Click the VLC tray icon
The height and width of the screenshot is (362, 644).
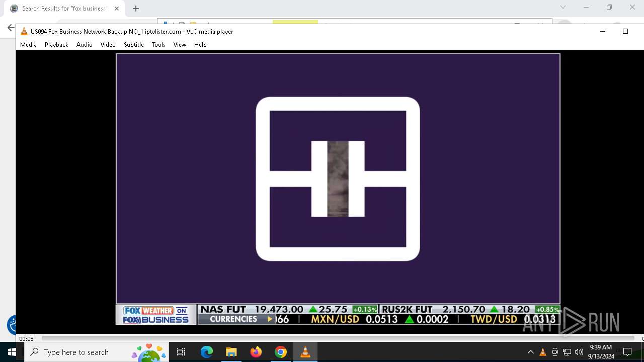coord(543,352)
